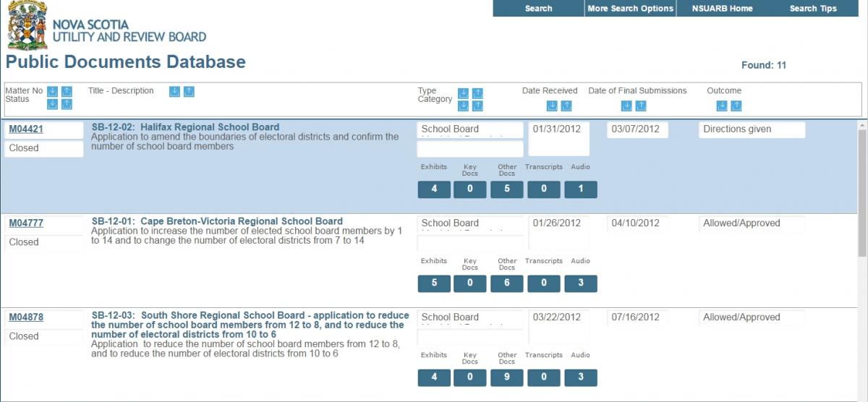Screen dimensions: 868x402
Task: Sort Date Received ascending arrow
Action: click(566, 106)
